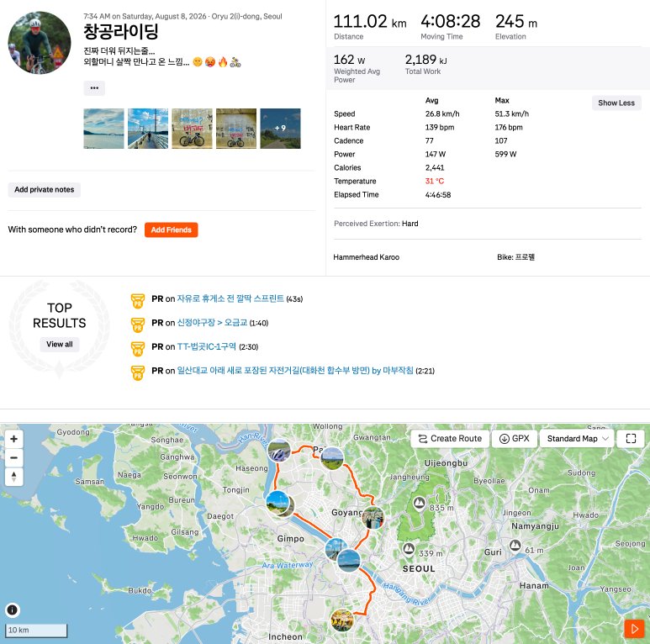Click Create Route button
This screenshot has height=644, width=650.
coord(450,439)
